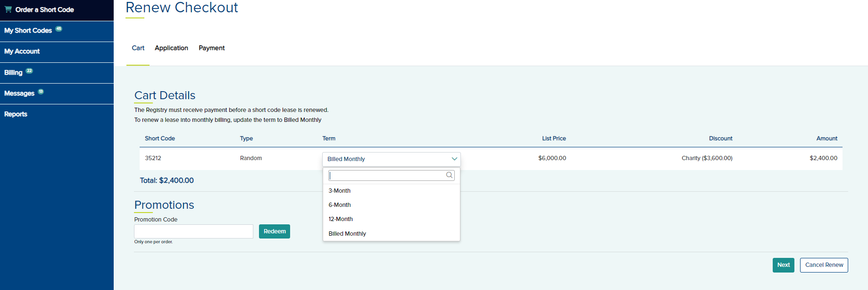Focus the term dropdown search field
The height and width of the screenshot is (290, 868).
387,175
